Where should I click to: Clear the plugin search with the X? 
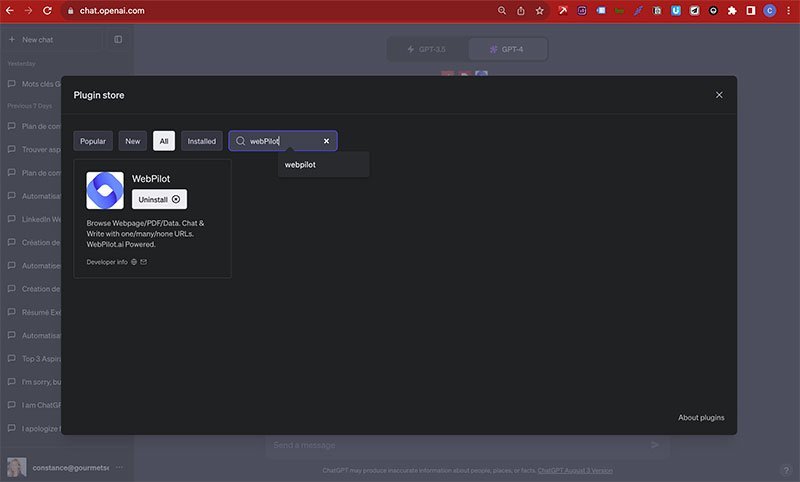pos(327,141)
